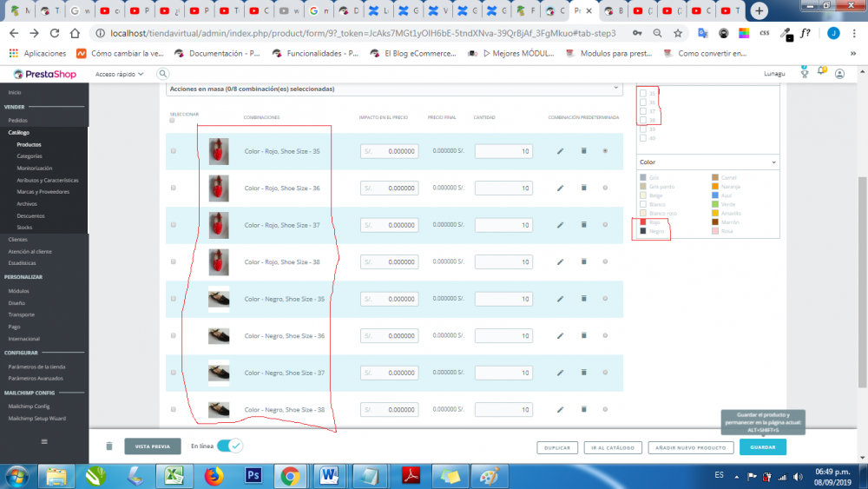Edit the Negro Shoe Size 36 combination
The height and width of the screenshot is (489, 868).
pos(560,335)
